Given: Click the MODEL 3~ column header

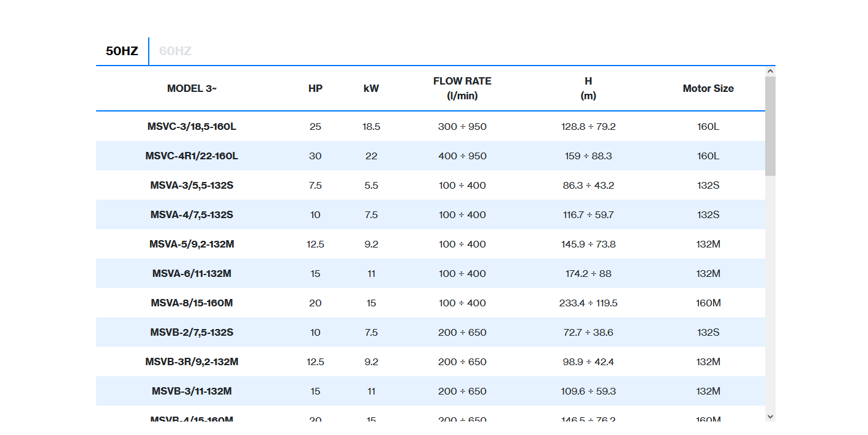Looking at the screenshot, I should [x=192, y=88].
